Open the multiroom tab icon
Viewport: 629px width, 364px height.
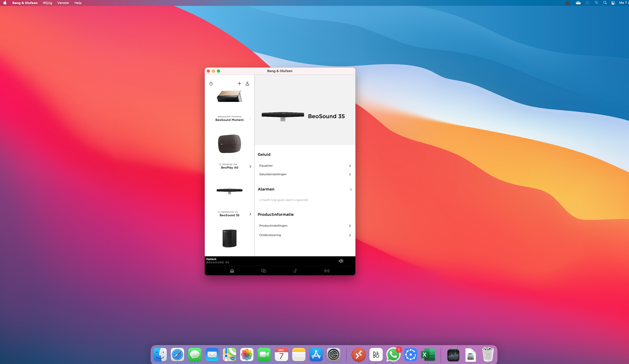(x=263, y=271)
